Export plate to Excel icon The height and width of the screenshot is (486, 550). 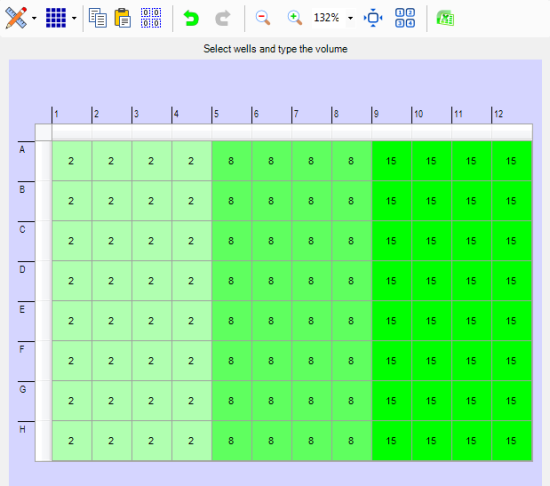445,18
